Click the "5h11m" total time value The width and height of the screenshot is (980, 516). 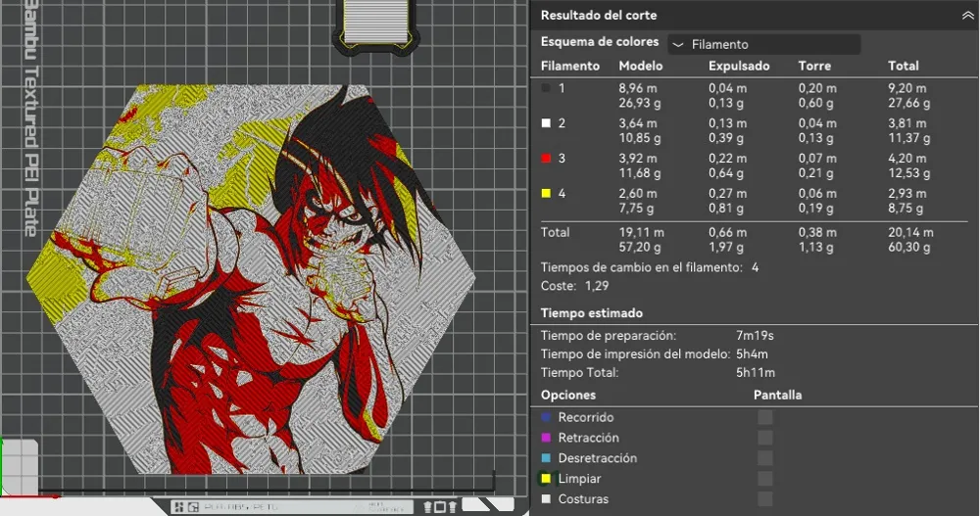(x=755, y=373)
